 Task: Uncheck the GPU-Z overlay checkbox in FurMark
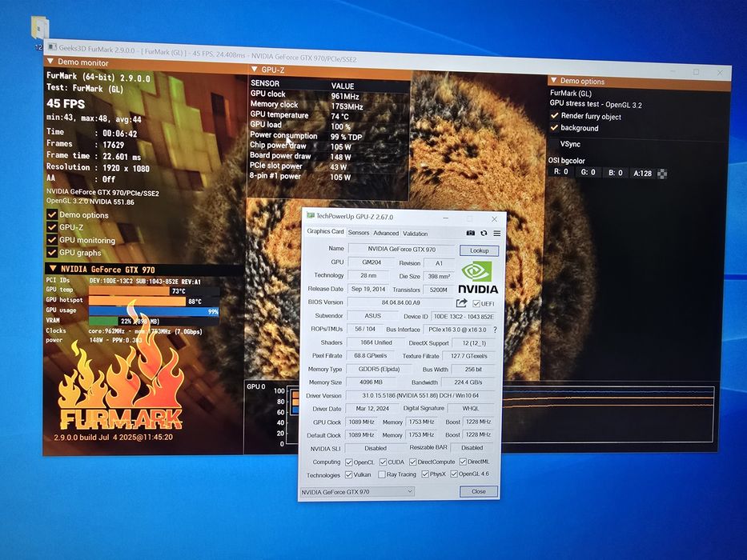click(x=52, y=227)
